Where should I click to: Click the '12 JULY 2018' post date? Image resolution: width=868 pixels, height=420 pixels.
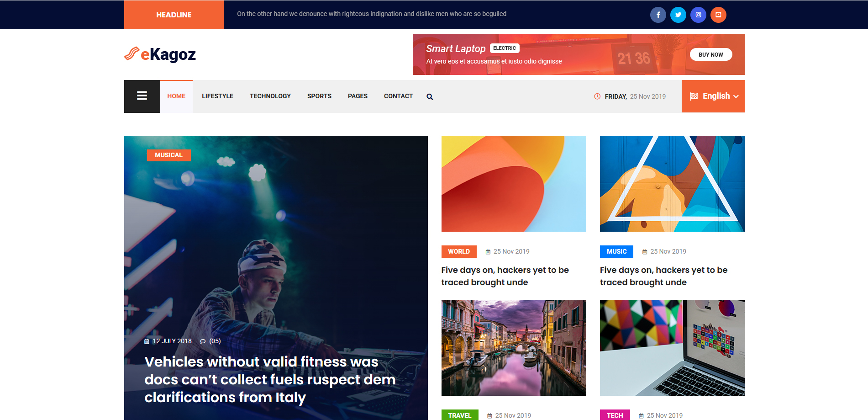coord(172,341)
